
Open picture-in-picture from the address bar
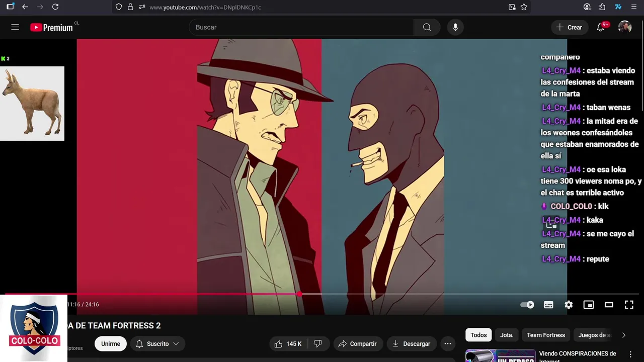pyautogui.click(x=512, y=7)
